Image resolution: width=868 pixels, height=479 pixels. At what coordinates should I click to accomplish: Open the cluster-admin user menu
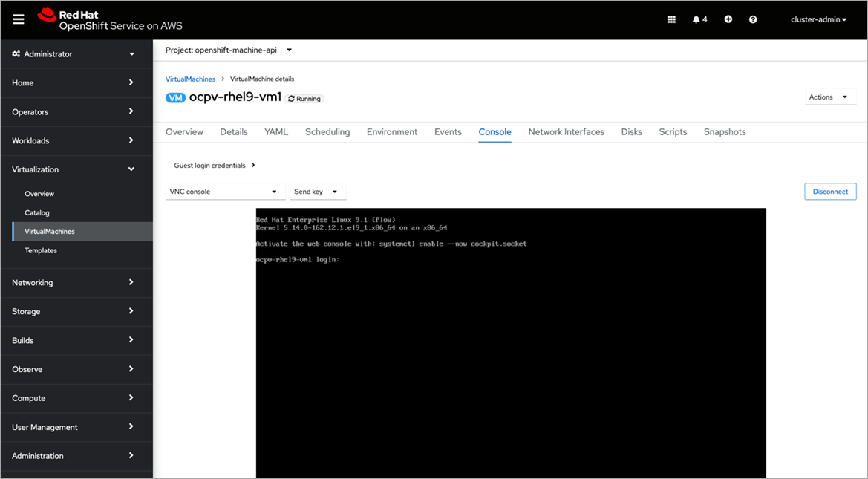point(819,19)
